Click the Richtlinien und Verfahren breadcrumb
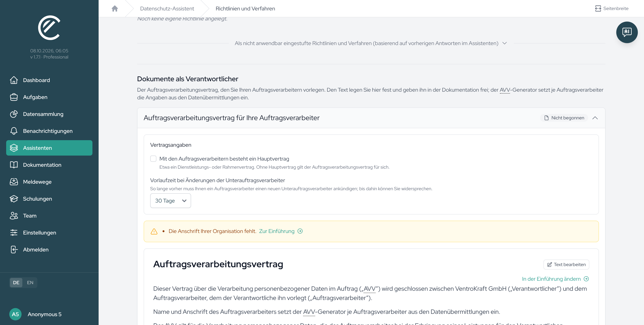Image resolution: width=644 pixels, height=325 pixels. pyautogui.click(x=245, y=8)
